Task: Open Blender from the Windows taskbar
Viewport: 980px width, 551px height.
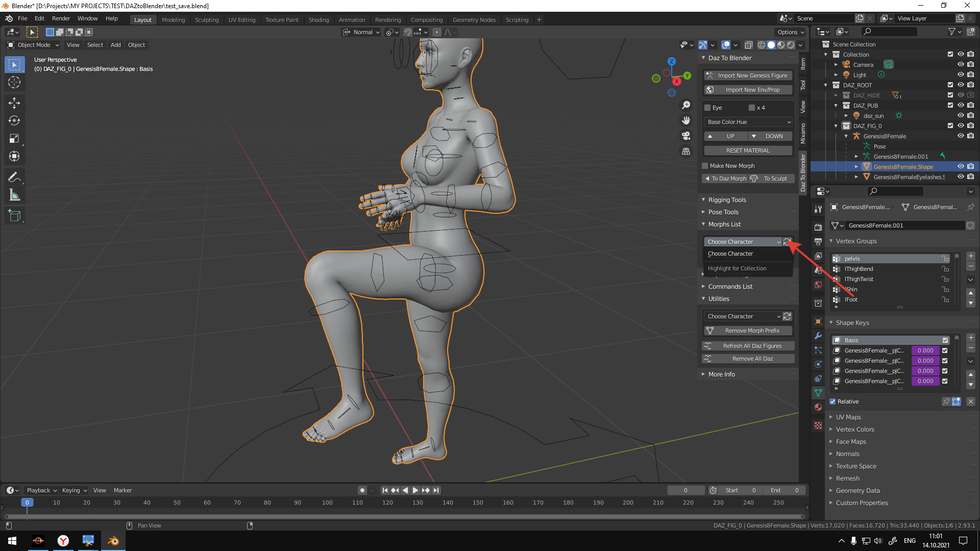Action: click(113, 541)
